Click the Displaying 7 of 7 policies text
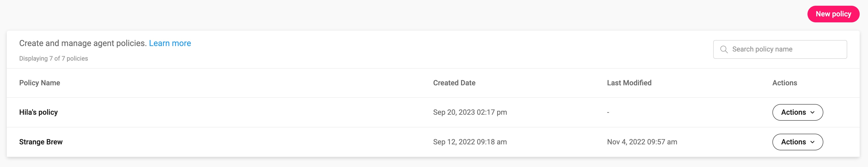Image resolution: width=868 pixels, height=167 pixels. [x=54, y=59]
